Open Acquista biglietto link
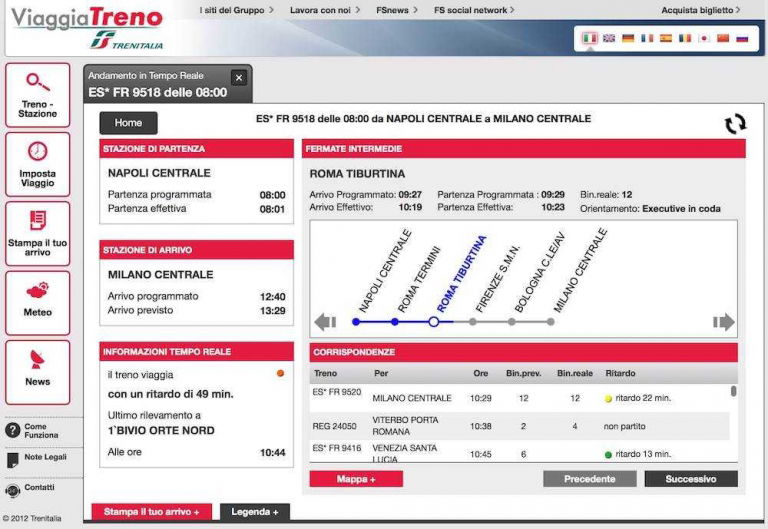This screenshot has height=529, width=768. [701, 10]
